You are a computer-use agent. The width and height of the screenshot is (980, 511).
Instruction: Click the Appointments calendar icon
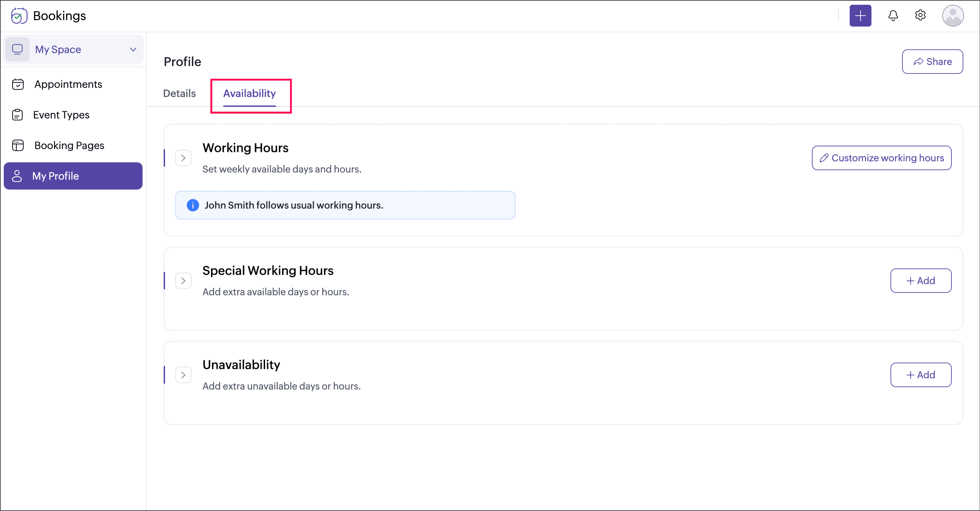(18, 84)
